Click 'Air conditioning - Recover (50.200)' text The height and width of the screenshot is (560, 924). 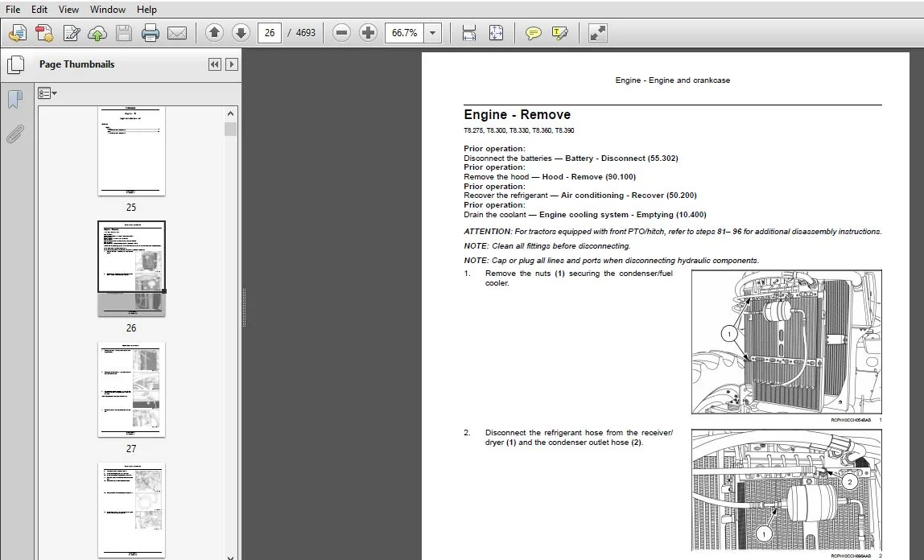628,196
